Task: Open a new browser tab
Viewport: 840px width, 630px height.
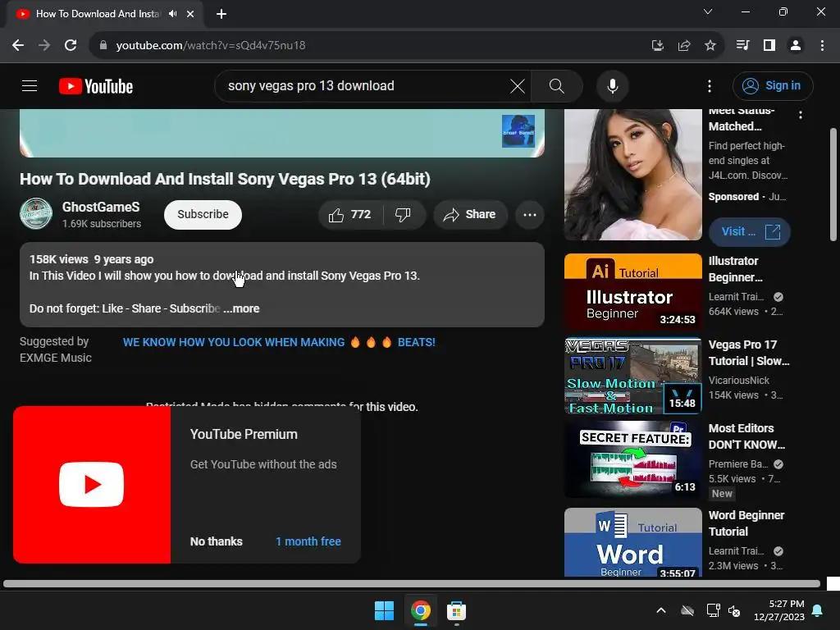Action: pyautogui.click(x=221, y=14)
